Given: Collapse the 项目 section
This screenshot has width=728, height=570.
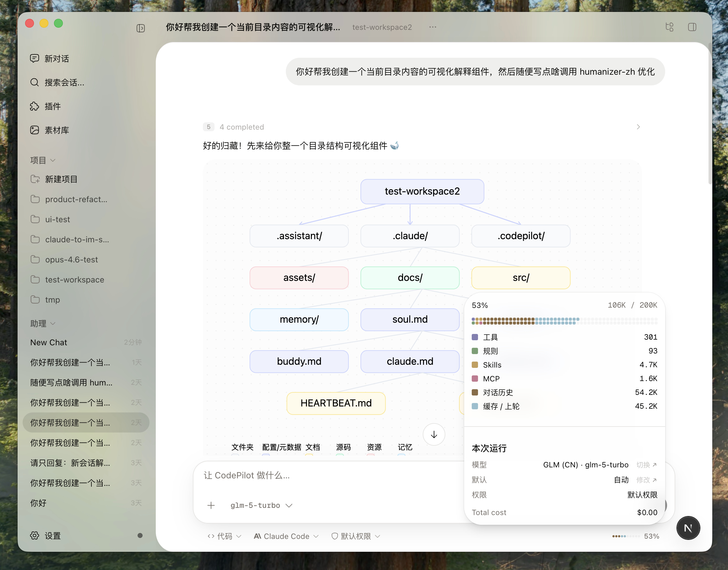Looking at the screenshot, I should coord(43,160).
